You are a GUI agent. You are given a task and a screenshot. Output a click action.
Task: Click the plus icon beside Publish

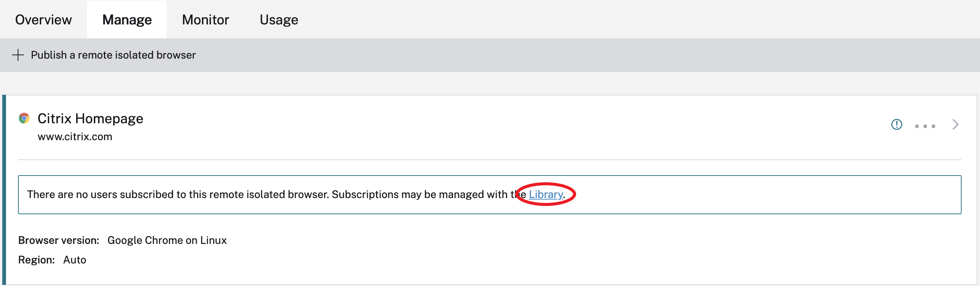[x=18, y=55]
